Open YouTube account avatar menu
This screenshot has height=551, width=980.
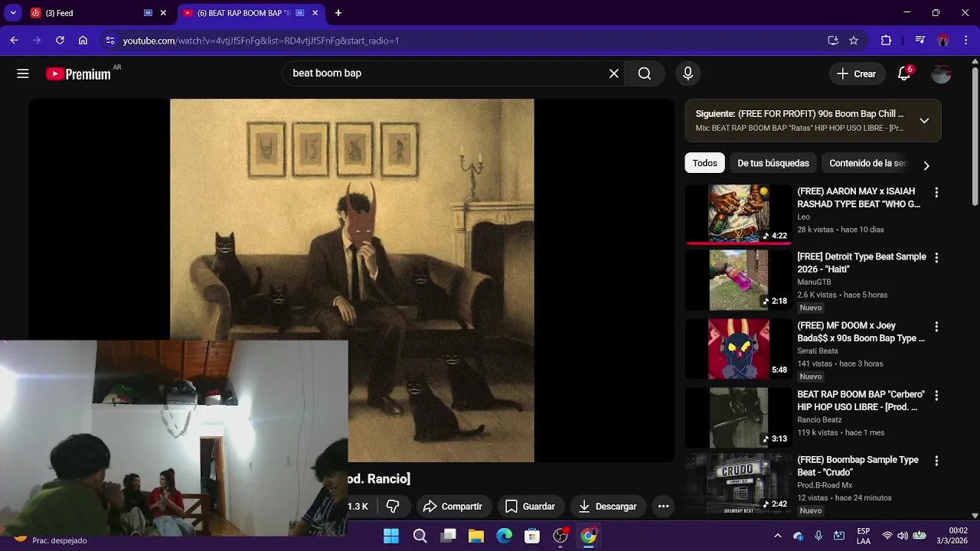click(941, 73)
